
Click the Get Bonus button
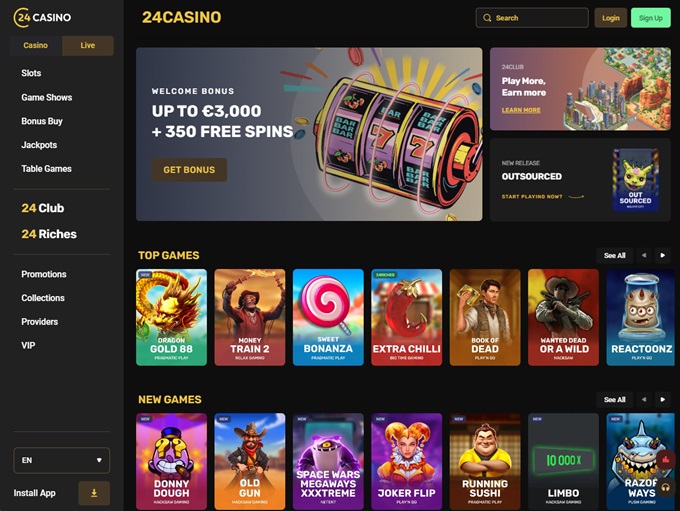tap(189, 170)
